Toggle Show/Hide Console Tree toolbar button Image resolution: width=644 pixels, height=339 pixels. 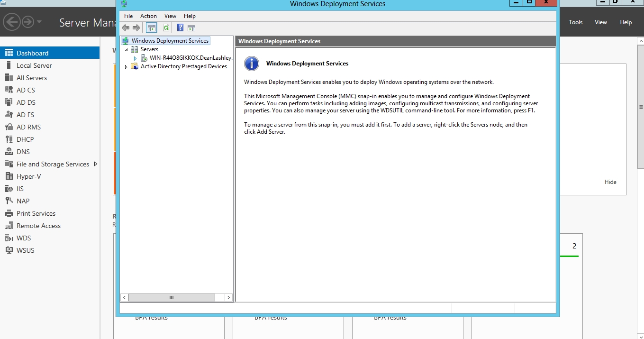(152, 28)
